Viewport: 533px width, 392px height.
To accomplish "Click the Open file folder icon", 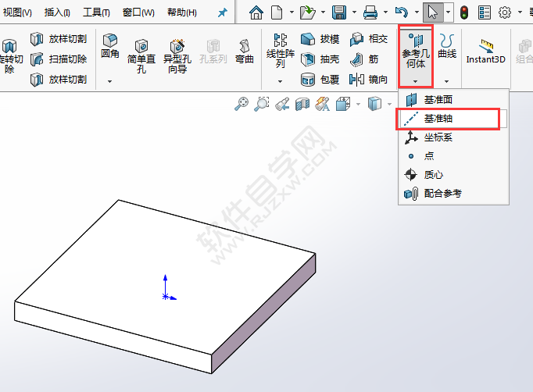I will [x=308, y=12].
